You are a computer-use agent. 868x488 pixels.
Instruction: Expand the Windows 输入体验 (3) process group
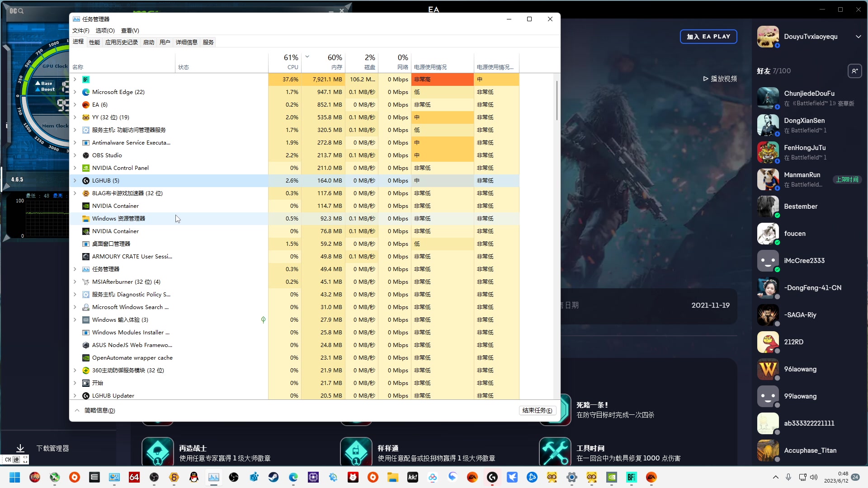pyautogui.click(x=75, y=320)
